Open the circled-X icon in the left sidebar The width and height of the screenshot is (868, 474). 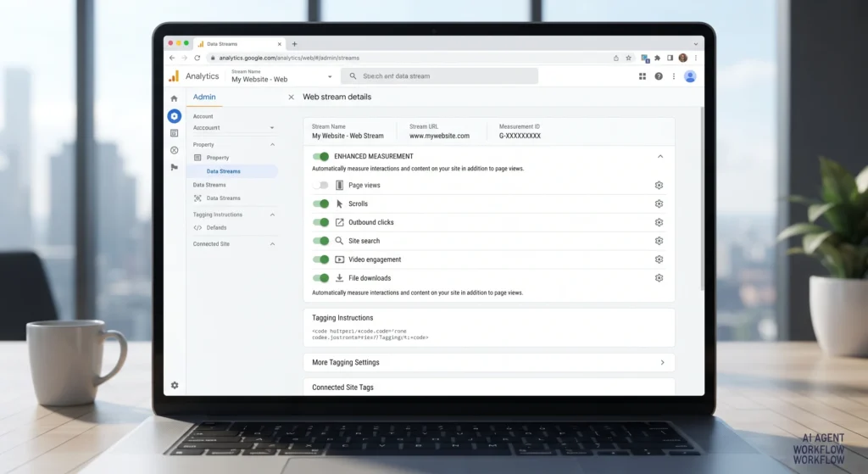(x=174, y=150)
